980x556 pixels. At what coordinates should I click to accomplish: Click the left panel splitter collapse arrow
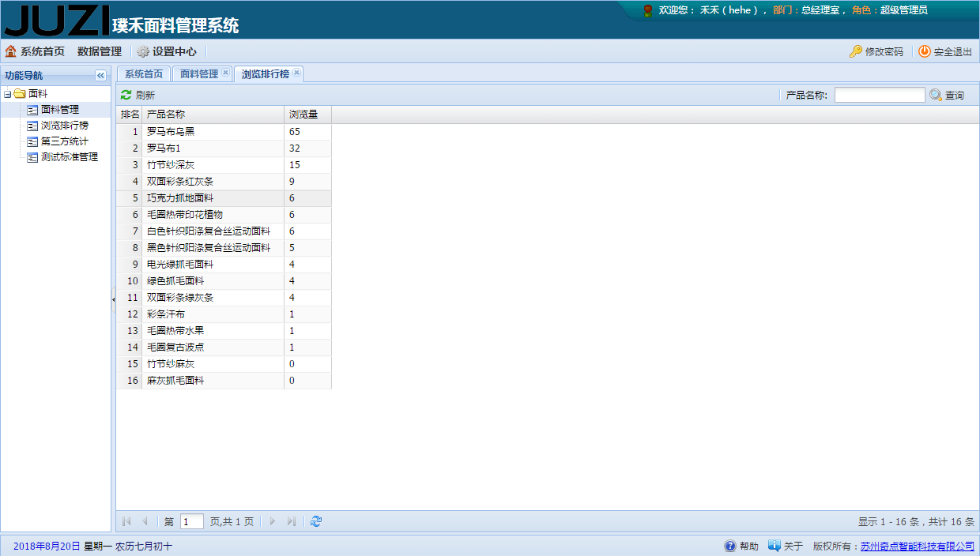(x=113, y=299)
